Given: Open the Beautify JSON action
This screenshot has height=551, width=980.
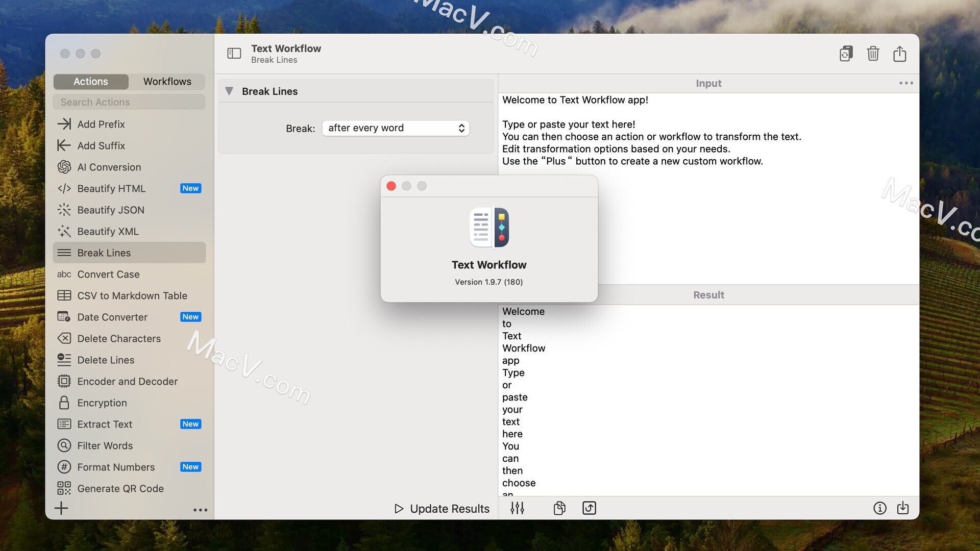Looking at the screenshot, I should pos(110,210).
